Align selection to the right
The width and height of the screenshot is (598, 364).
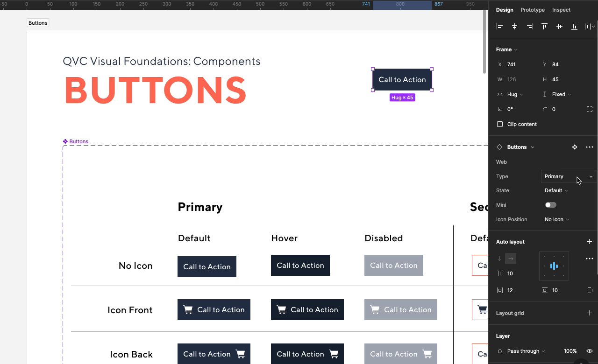pos(530,27)
